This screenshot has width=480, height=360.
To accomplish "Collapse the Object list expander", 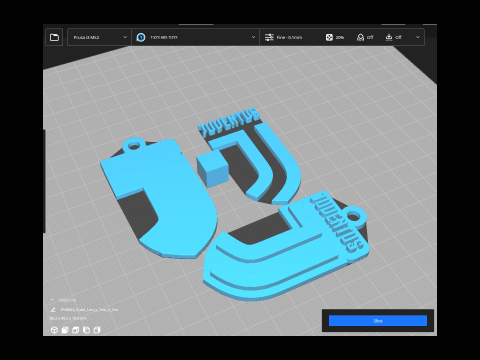I will 53,300.
